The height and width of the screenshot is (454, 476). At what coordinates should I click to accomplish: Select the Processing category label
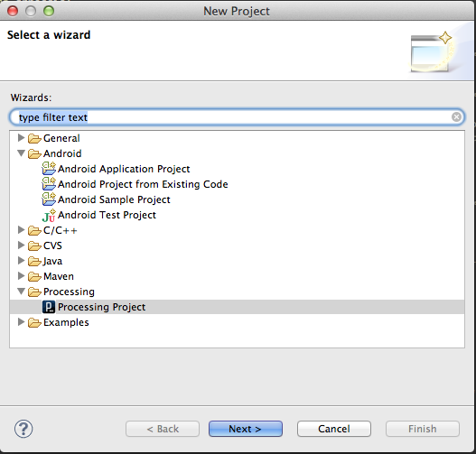click(x=69, y=292)
